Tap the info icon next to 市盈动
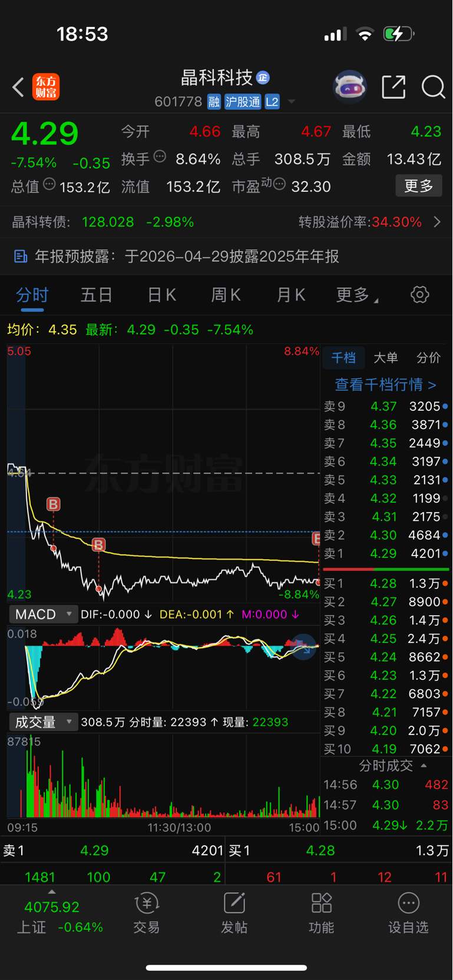The width and height of the screenshot is (453, 980). click(280, 184)
